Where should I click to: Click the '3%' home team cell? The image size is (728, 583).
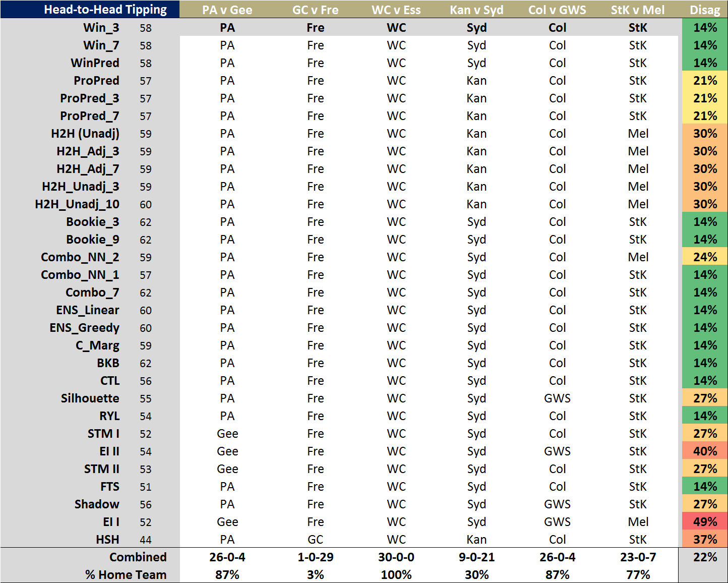tap(316, 575)
